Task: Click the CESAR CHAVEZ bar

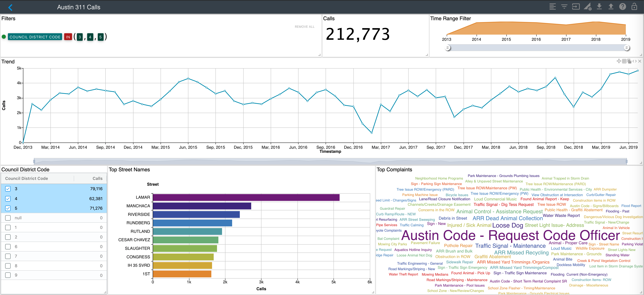Action: coord(185,240)
